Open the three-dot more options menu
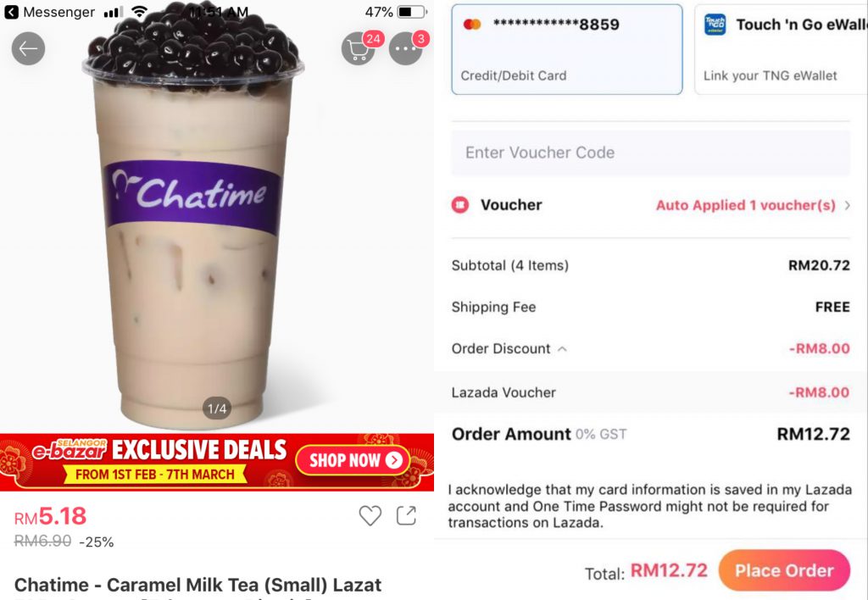This screenshot has width=868, height=600. point(406,48)
